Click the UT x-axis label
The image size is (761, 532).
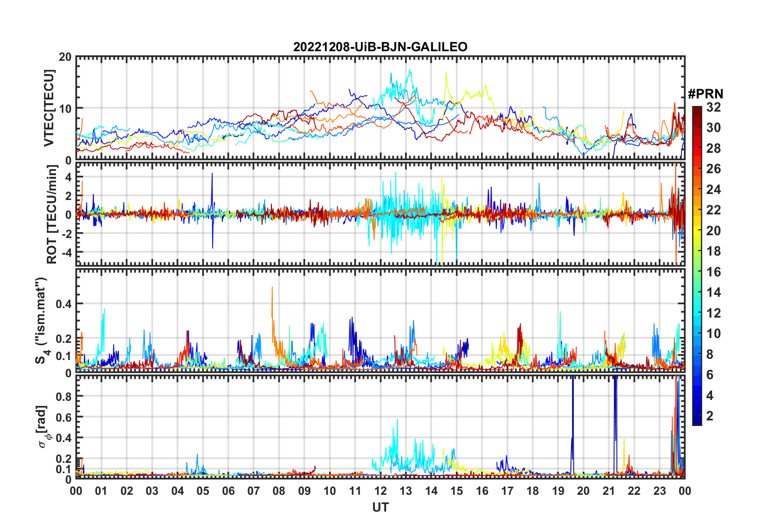pyautogui.click(x=380, y=507)
